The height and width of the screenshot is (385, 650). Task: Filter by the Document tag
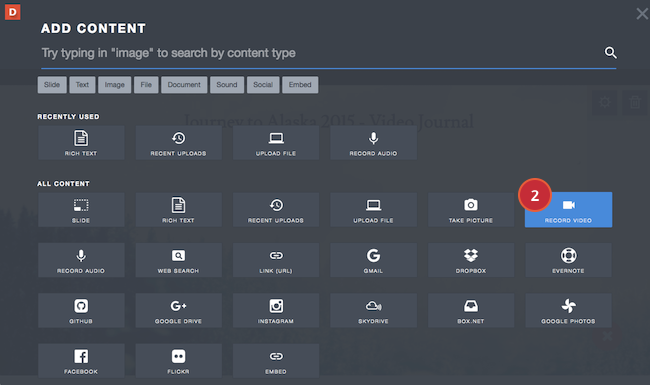pyautogui.click(x=184, y=85)
